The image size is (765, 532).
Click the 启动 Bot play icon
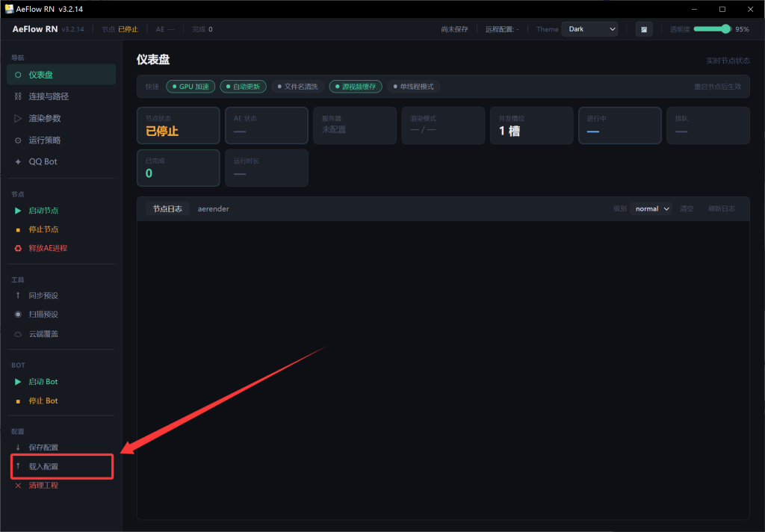click(x=18, y=382)
